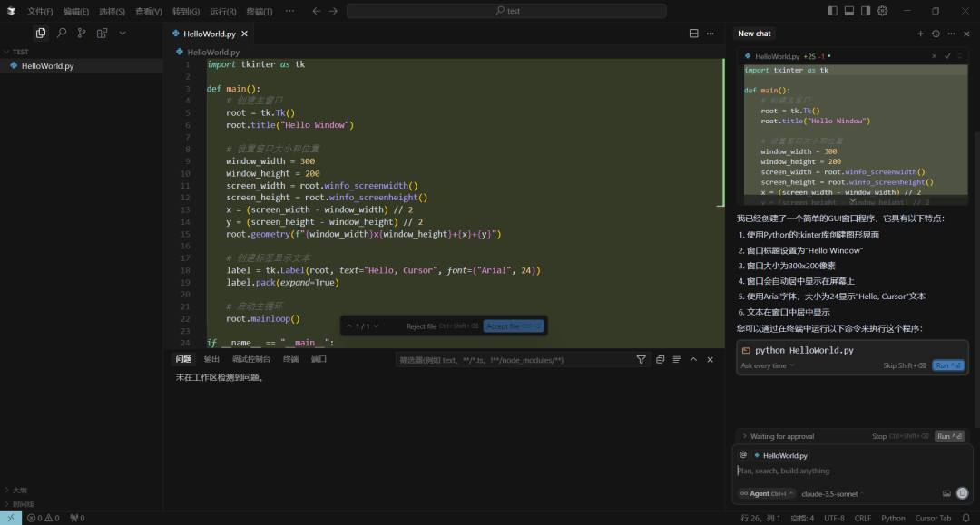Click the filter icon in Problems panel

coord(642,360)
